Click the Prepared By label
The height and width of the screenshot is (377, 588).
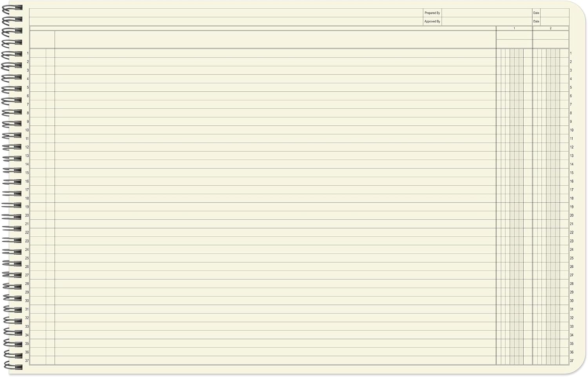tap(432, 13)
